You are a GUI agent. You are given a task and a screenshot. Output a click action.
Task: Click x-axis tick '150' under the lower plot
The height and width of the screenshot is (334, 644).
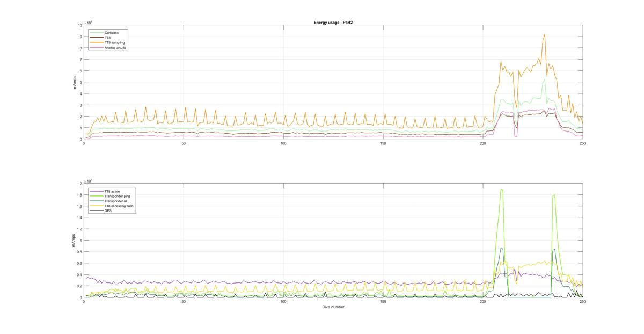(383, 302)
